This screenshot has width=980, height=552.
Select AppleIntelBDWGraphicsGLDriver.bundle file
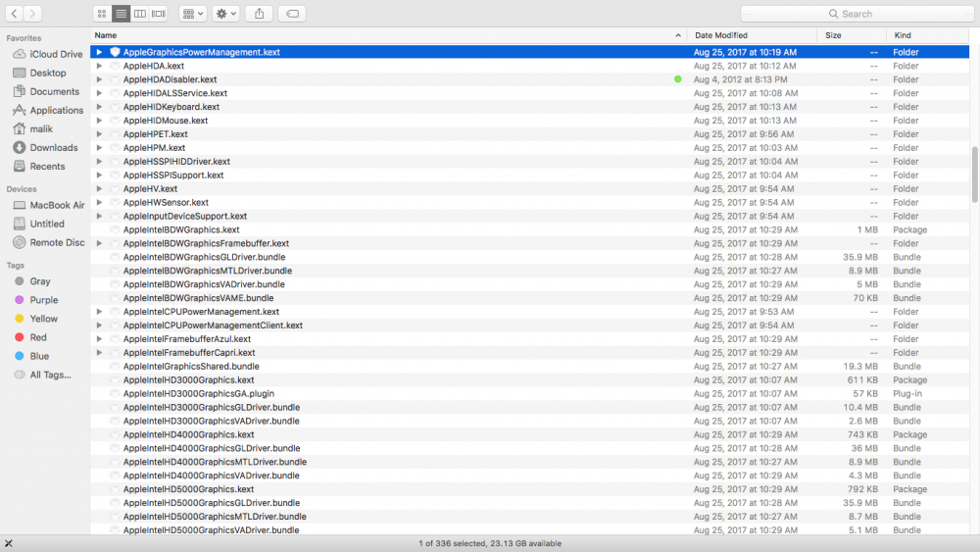click(x=530, y=258)
